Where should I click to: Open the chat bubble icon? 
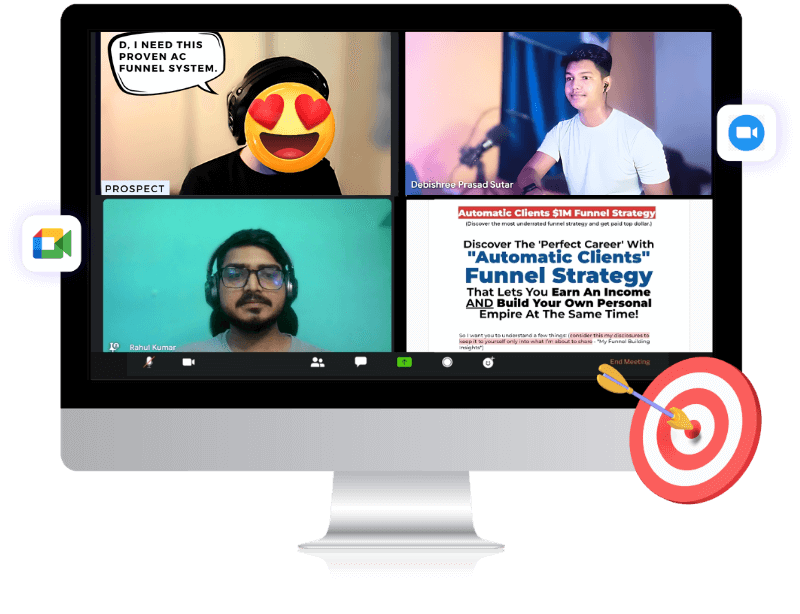click(x=360, y=362)
